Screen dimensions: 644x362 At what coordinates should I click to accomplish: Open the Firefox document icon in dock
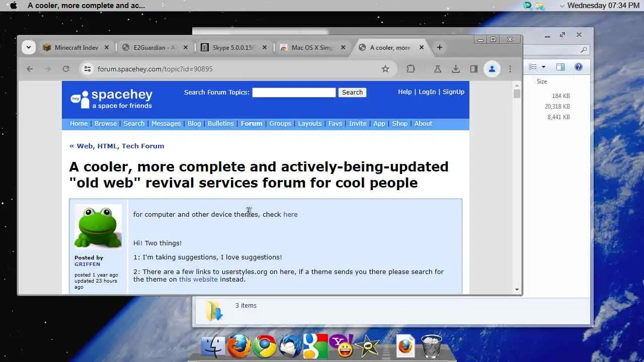[406, 346]
